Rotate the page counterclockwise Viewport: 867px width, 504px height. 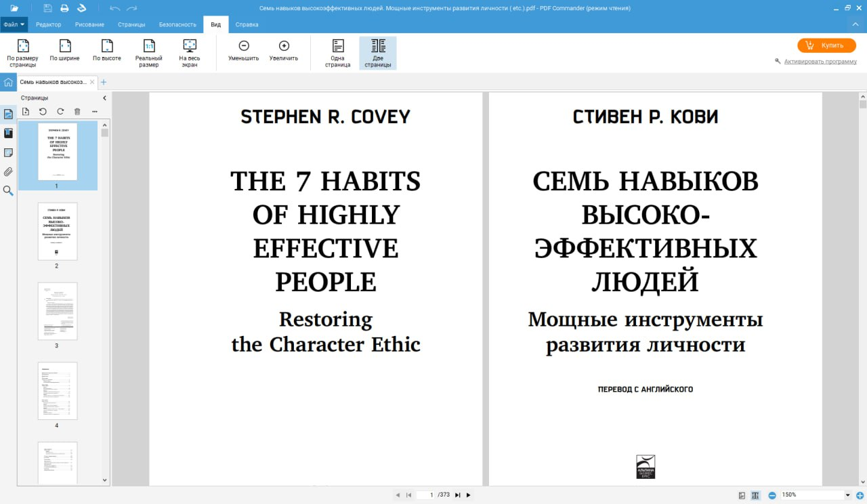pyautogui.click(x=43, y=112)
